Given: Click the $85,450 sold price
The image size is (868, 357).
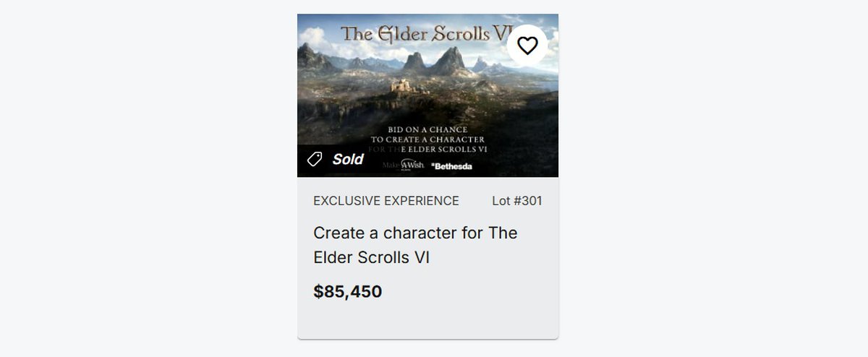Looking at the screenshot, I should (x=347, y=292).
